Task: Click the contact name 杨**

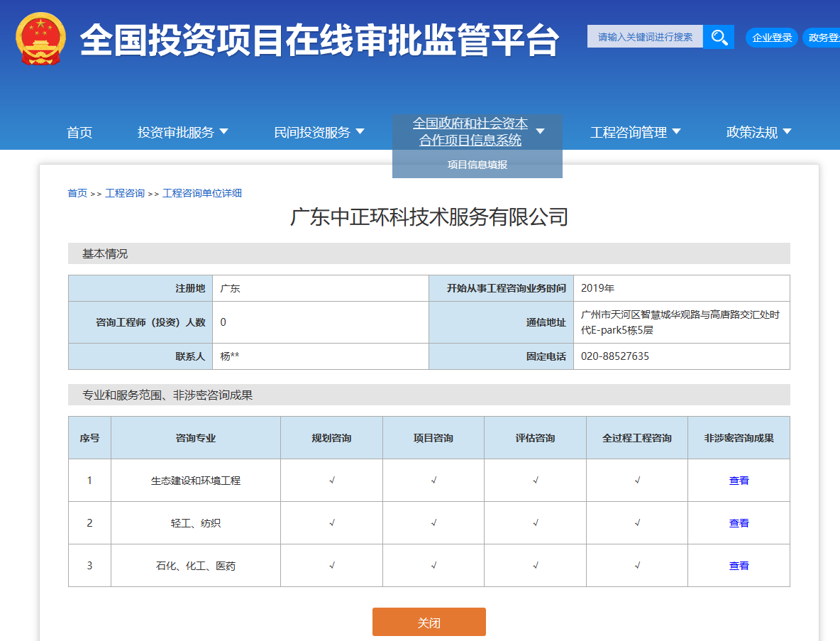Action: (x=230, y=356)
